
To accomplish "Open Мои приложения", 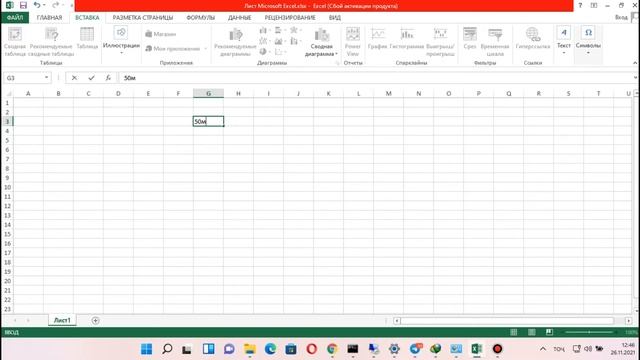I will coord(176,49).
